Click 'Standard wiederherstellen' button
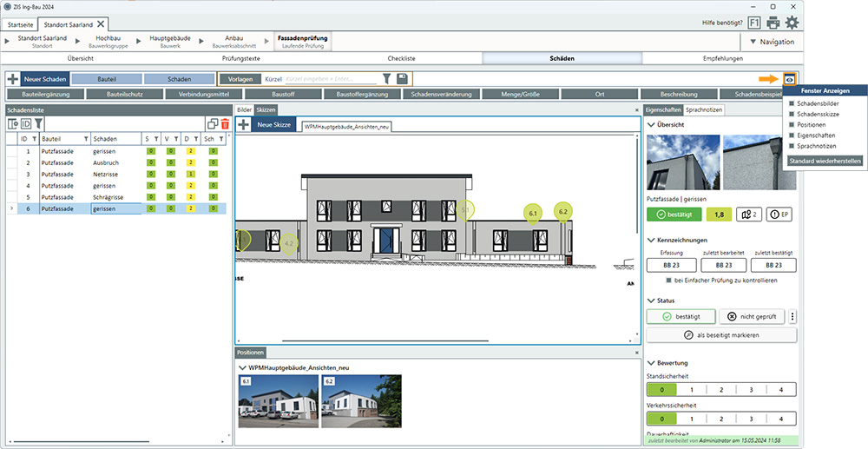 point(824,161)
